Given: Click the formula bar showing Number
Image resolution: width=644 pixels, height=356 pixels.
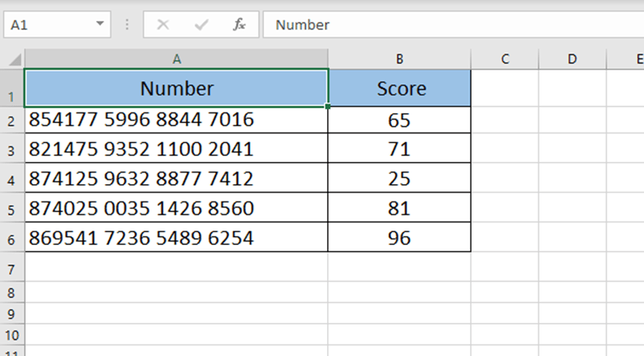Looking at the screenshot, I should click(x=454, y=24).
